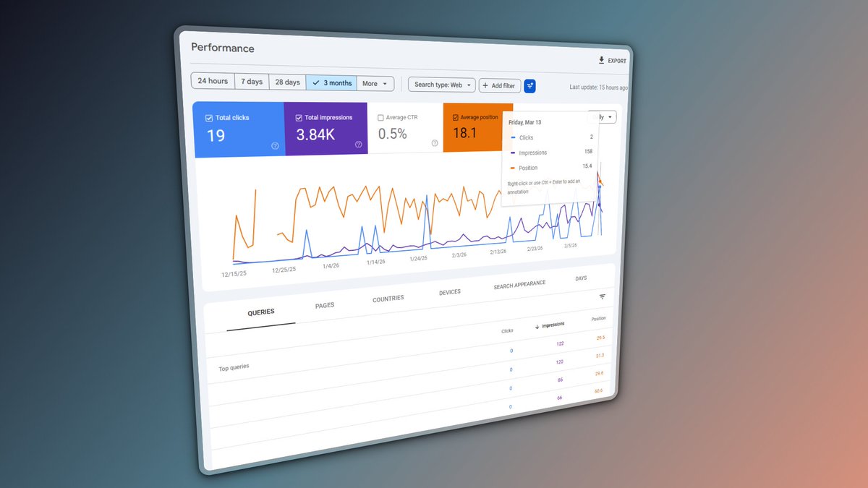Open the table filter rows icon
This screenshot has height=488, width=868.
coord(603,296)
